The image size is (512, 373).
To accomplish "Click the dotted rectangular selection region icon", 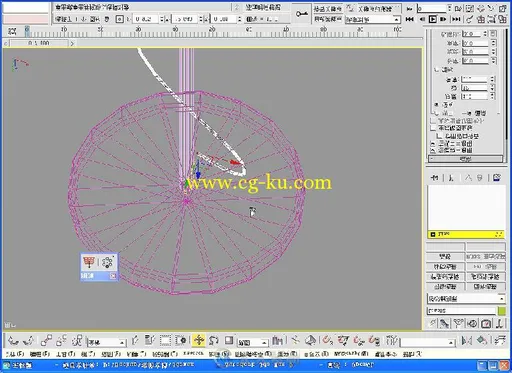I will point(165,341).
